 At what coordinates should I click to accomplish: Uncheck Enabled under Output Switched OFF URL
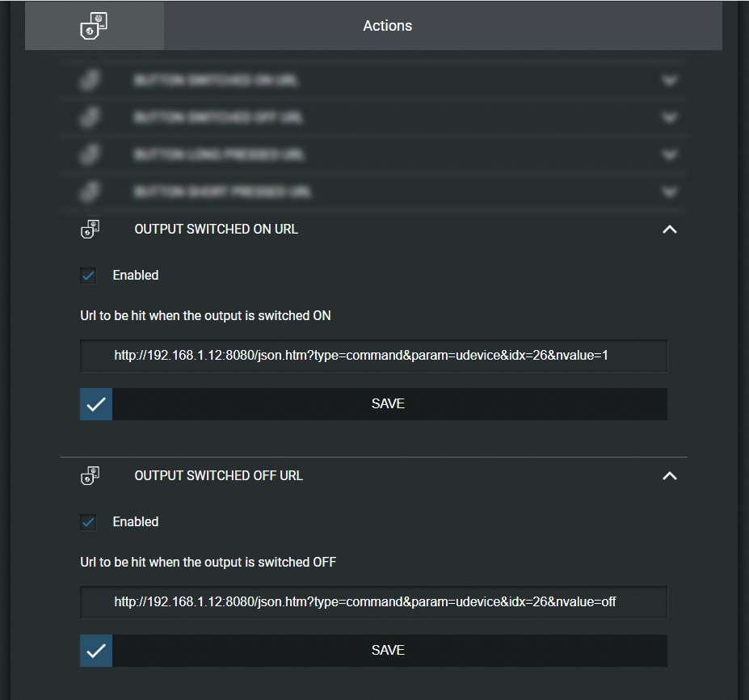click(89, 522)
